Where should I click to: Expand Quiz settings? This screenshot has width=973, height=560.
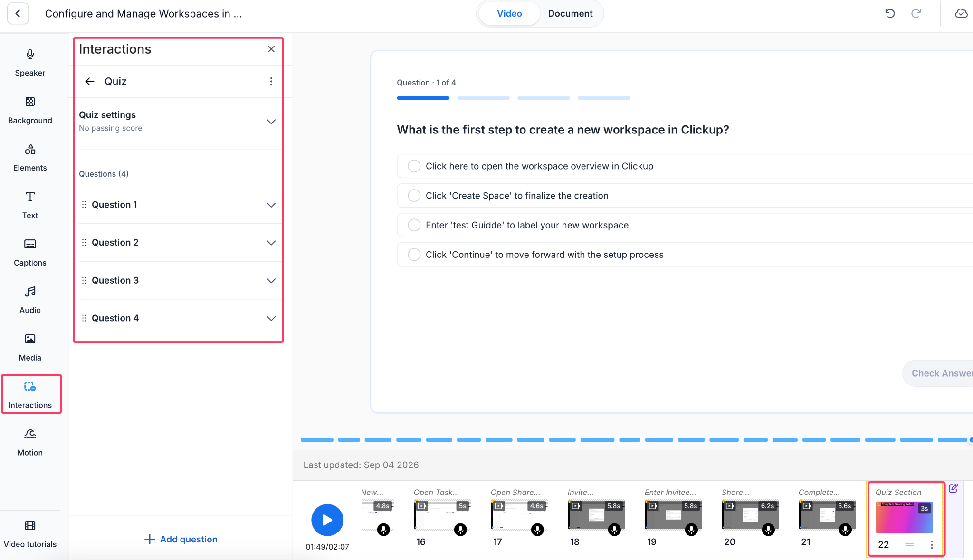coord(271,122)
